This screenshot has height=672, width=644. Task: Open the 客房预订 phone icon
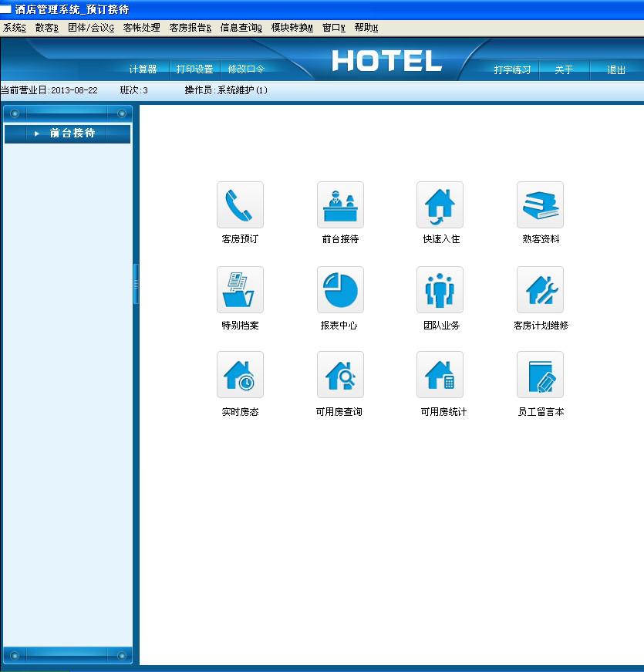pyautogui.click(x=240, y=205)
